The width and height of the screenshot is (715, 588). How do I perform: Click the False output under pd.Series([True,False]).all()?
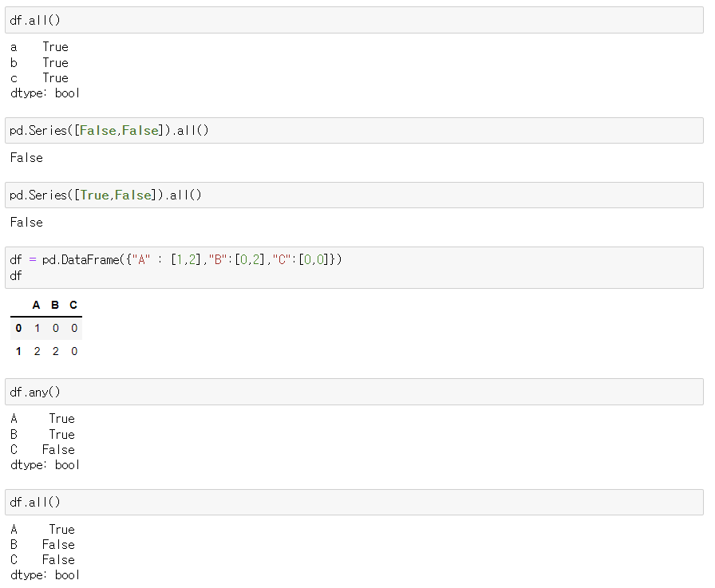click(26, 223)
